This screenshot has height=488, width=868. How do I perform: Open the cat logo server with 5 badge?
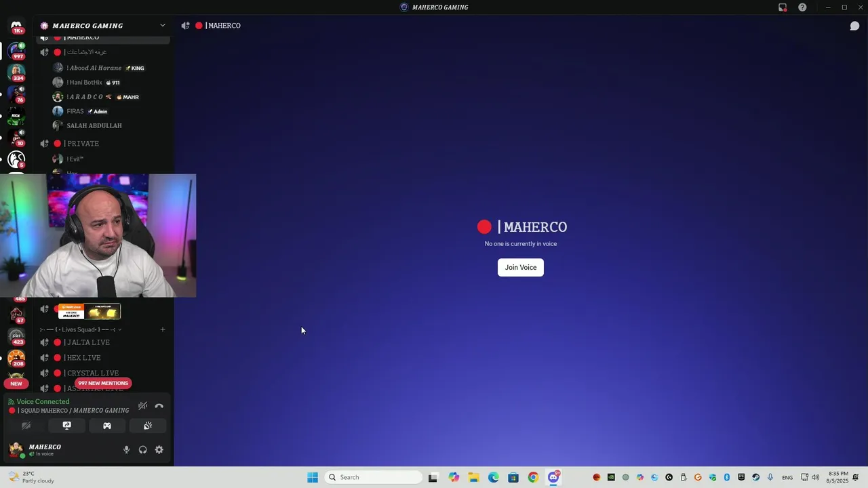[16, 159]
